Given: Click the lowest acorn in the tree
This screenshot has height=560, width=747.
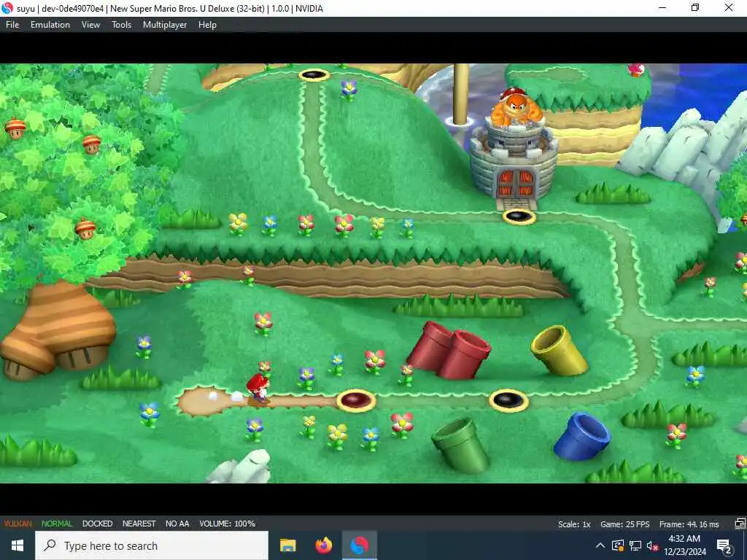Looking at the screenshot, I should 86,228.
